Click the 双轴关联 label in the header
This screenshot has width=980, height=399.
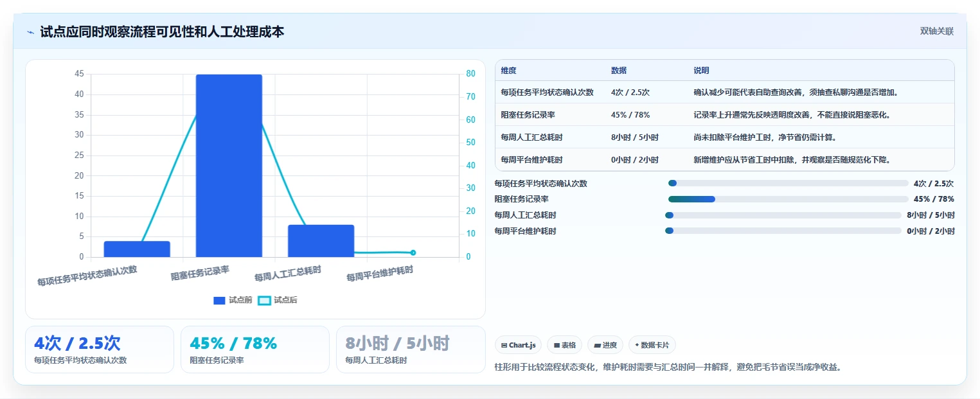(x=936, y=31)
